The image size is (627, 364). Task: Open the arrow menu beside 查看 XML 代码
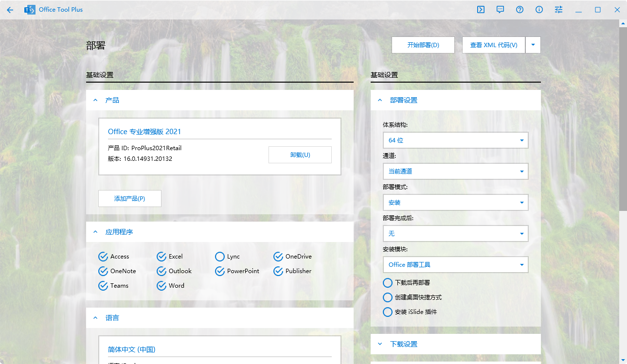pyautogui.click(x=533, y=45)
